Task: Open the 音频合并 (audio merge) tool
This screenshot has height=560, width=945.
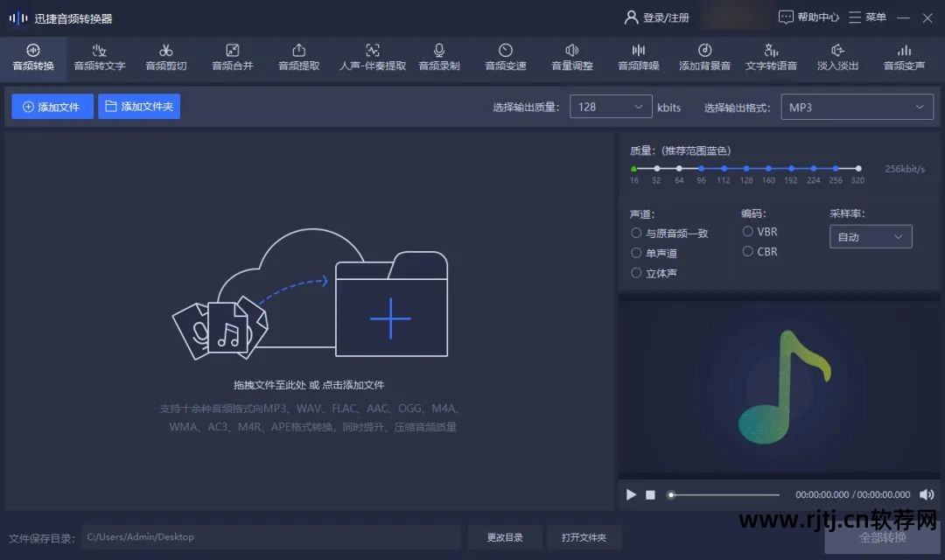Action: pos(232,58)
